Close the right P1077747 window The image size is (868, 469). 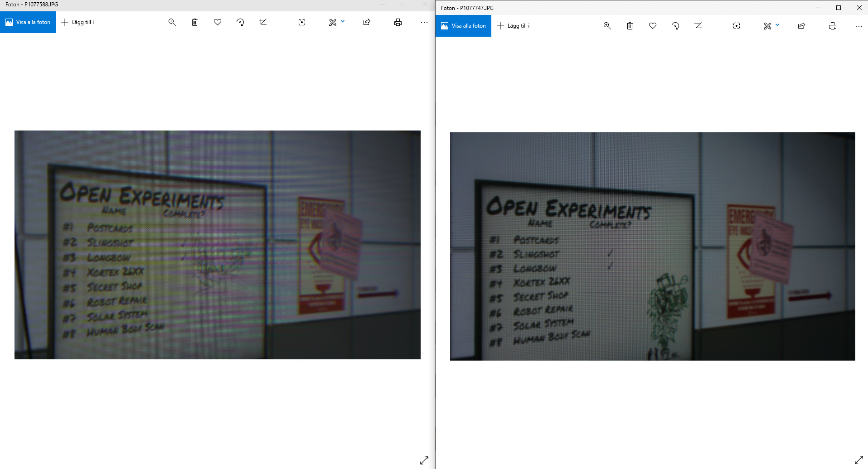(859, 8)
